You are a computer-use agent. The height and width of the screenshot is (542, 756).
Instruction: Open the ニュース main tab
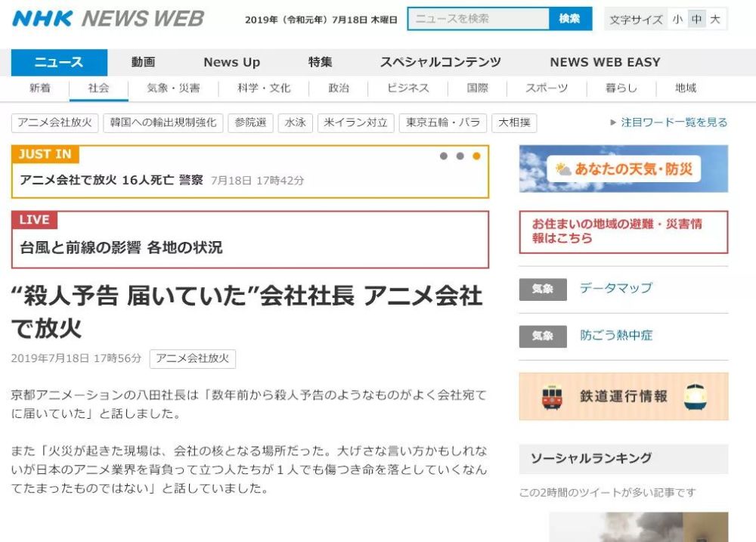coord(59,62)
